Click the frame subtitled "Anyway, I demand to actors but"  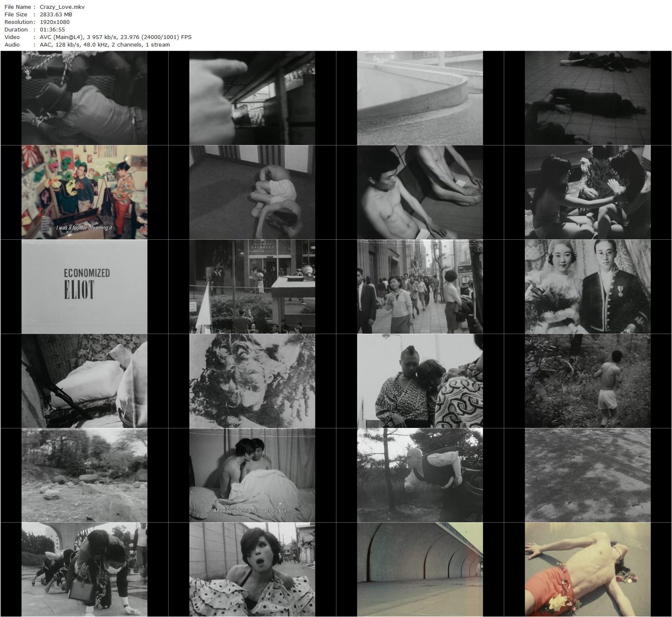point(252,475)
